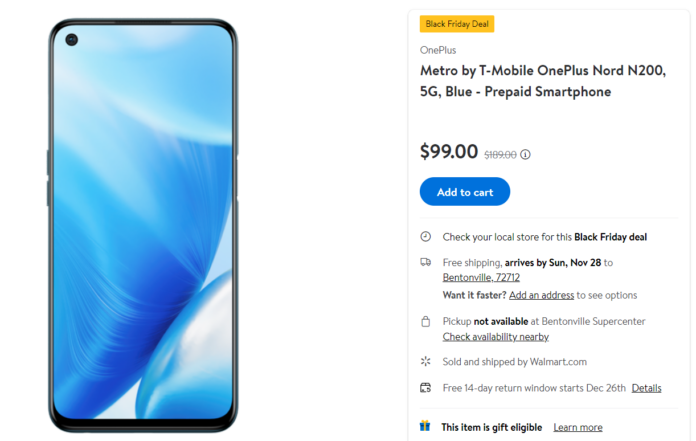Click Learn more about gift eligibility
Screen dimensions: 696x441
[578, 427]
